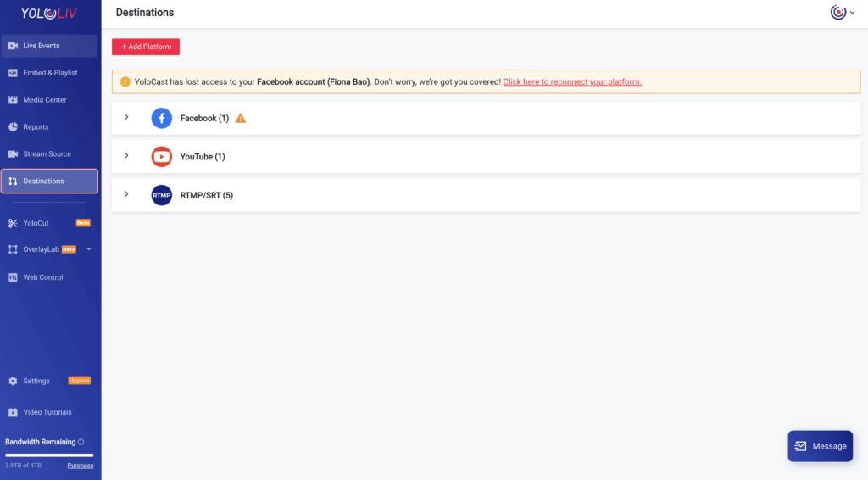Click the YoloLiv logo

pos(50,14)
